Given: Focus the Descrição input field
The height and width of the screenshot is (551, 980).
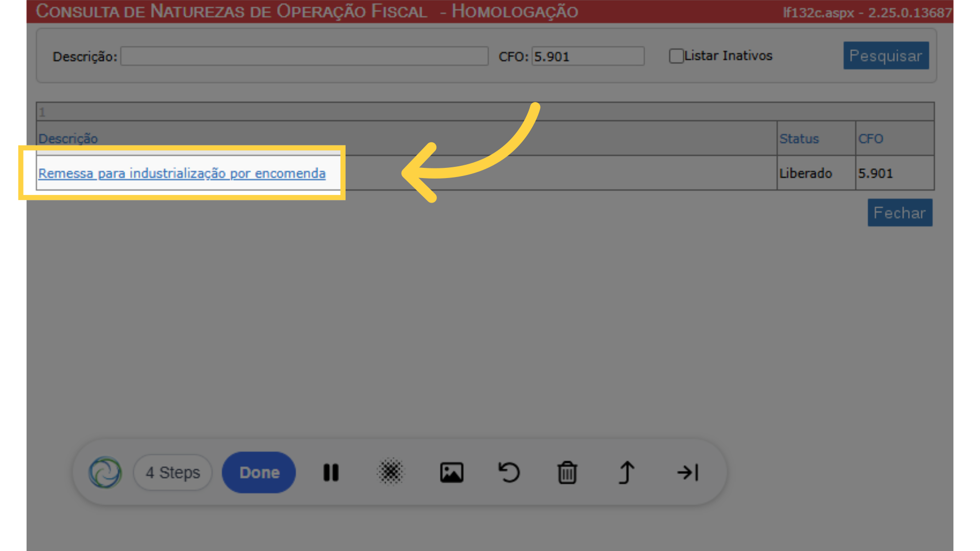Looking at the screenshot, I should [304, 56].
